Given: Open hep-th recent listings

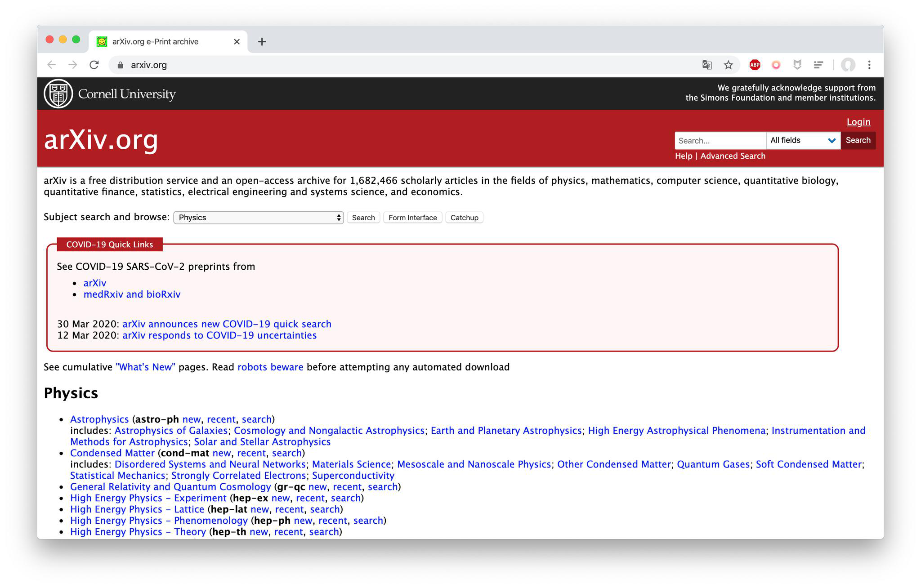Looking at the screenshot, I should coord(289,532).
